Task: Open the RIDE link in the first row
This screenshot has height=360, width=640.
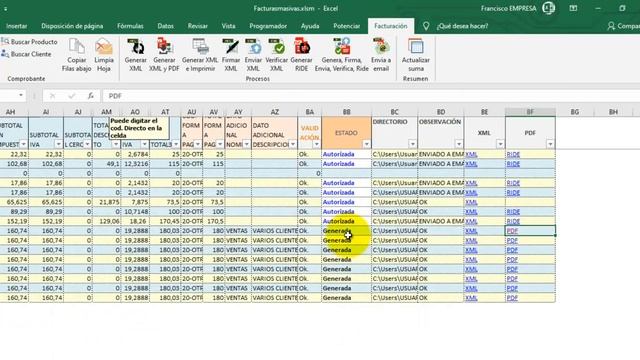Action: (513, 154)
